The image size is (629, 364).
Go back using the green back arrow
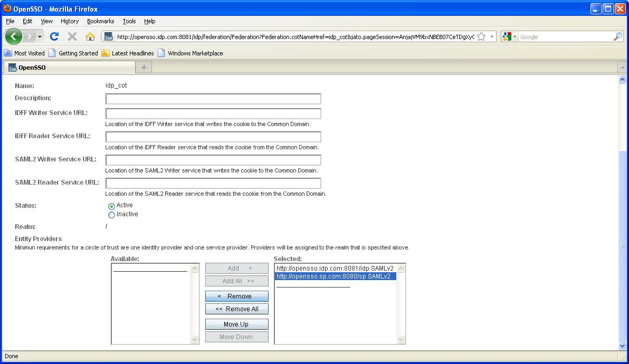tap(14, 37)
